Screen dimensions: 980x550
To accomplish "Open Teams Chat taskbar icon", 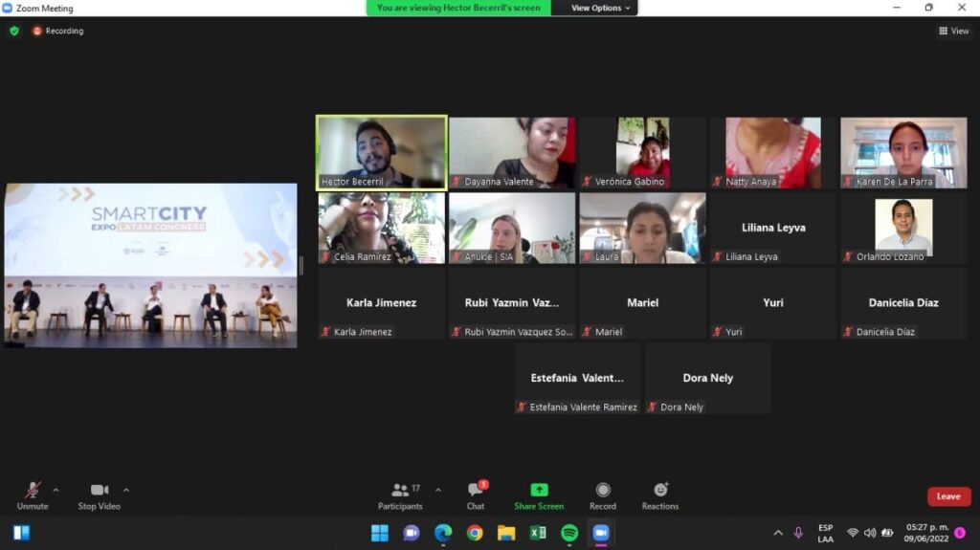I will coord(412,533).
